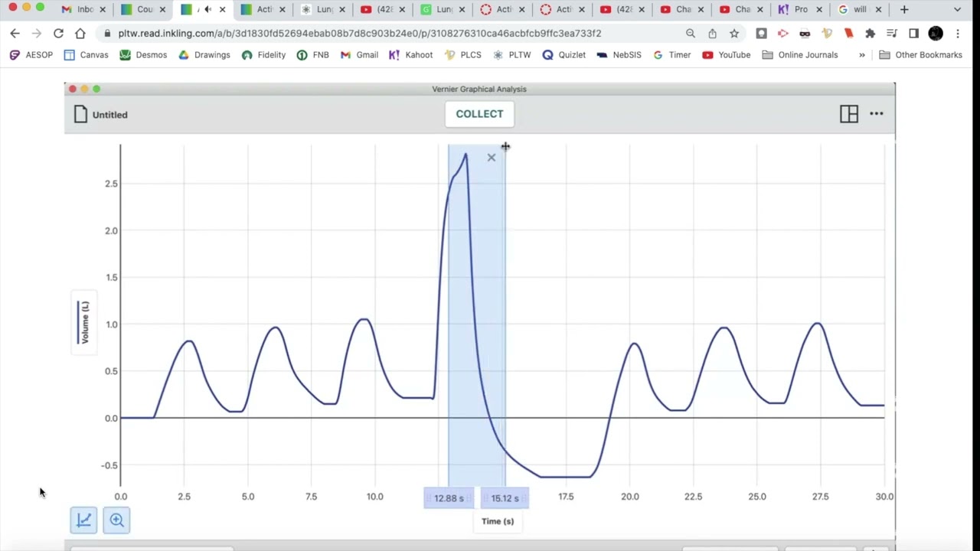Open the PLTW bookmark
980x551 pixels.
pos(511,55)
